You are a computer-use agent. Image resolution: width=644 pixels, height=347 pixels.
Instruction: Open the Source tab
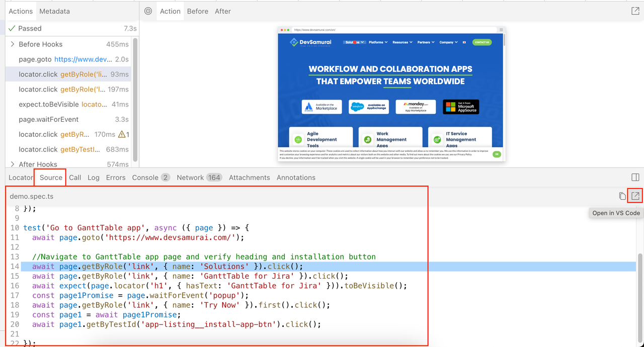(x=51, y=178)
